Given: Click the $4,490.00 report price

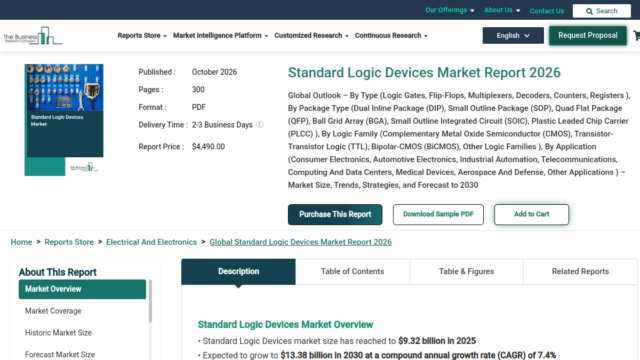Looking at the screenshot, I should [208, 147].
